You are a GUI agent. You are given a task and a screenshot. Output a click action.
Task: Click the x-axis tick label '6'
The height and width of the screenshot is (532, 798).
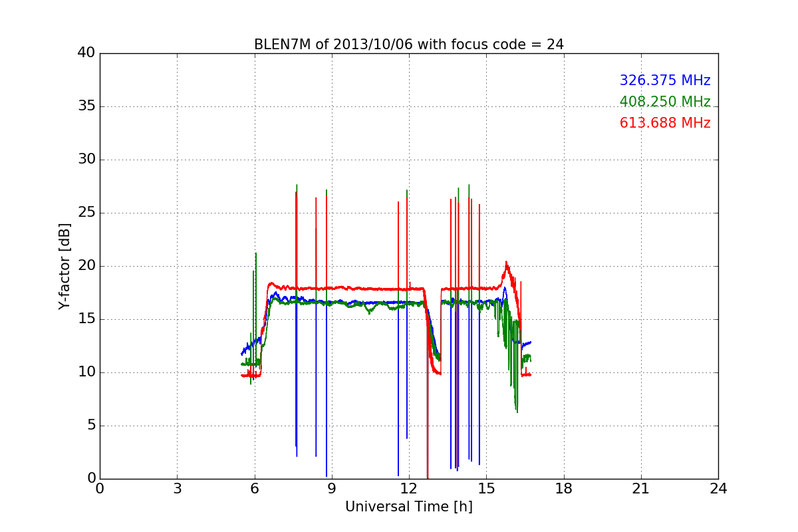click(x=255, y=488)
